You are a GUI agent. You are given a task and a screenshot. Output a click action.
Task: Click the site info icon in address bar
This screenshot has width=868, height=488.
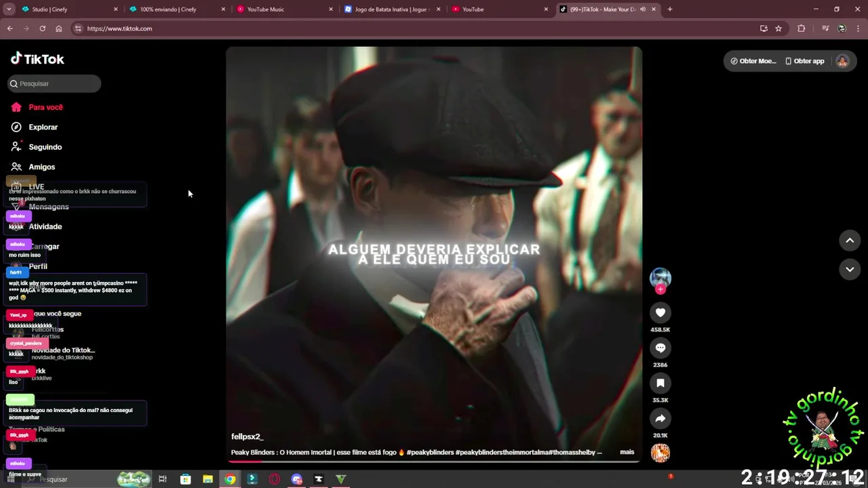point(78,28)
